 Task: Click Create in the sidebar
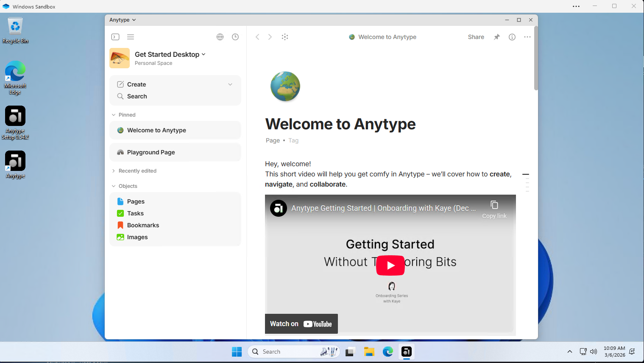coord(137,84)
